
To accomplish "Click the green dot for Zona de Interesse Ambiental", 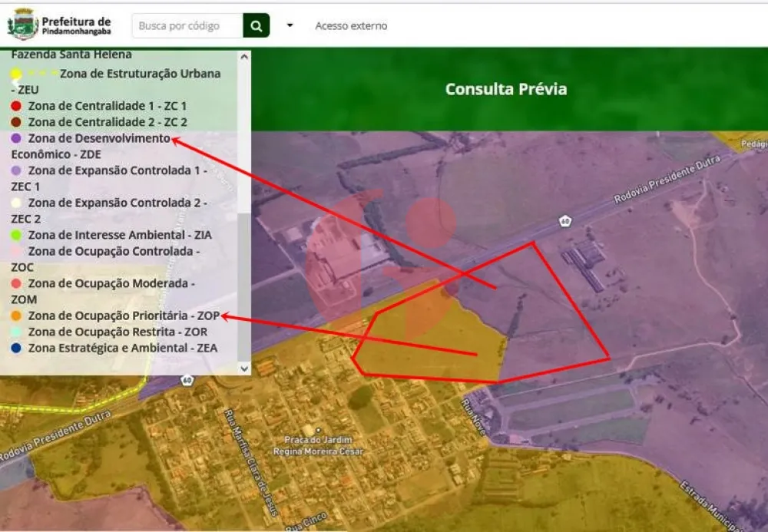I will pos(16,235).
